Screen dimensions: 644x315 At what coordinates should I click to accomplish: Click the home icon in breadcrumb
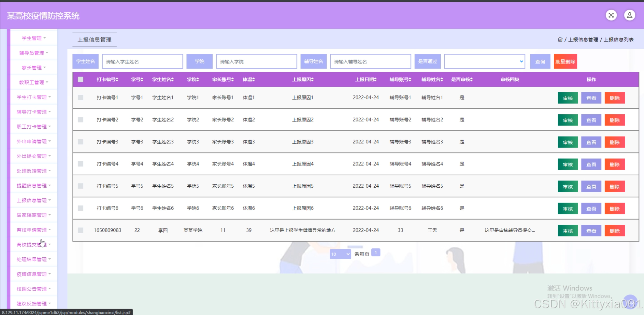pos(560,39)
